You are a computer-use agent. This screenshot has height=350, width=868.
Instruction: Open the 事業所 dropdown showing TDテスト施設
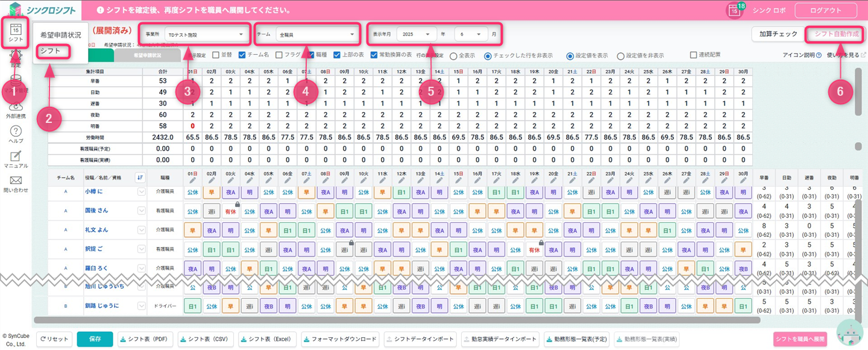[206, 34]
